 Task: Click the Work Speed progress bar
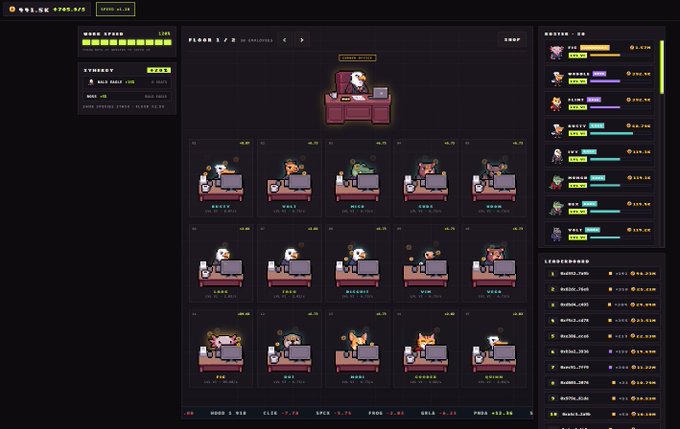coord(127,42)
